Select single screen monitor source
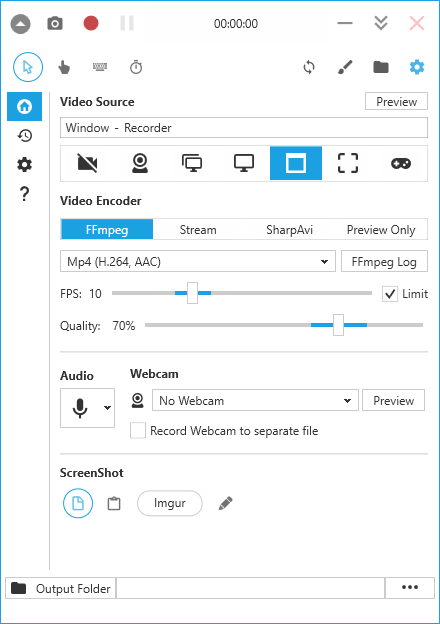The height and width of the screenshot is (624, 440). tap(244, 163)
